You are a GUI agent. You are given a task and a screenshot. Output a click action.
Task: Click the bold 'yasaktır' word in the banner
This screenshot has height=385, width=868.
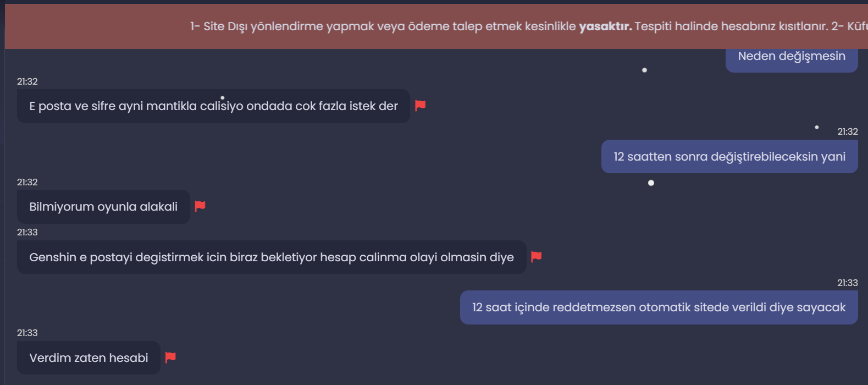pos(605,26)
